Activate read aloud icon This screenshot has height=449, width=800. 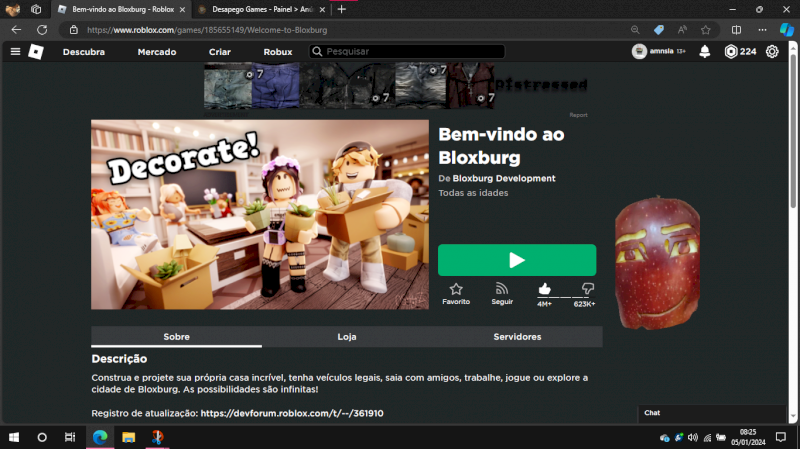point(682,30)
